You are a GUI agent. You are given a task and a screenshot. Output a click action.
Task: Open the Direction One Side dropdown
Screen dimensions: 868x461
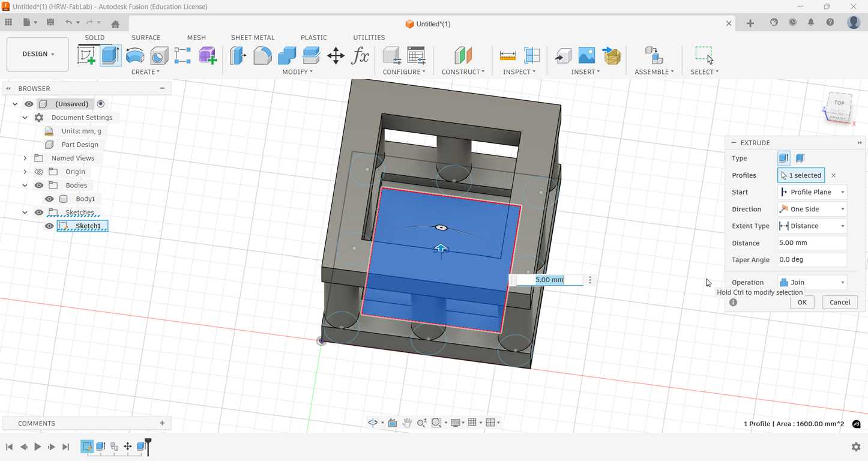[x=812, y=209]
